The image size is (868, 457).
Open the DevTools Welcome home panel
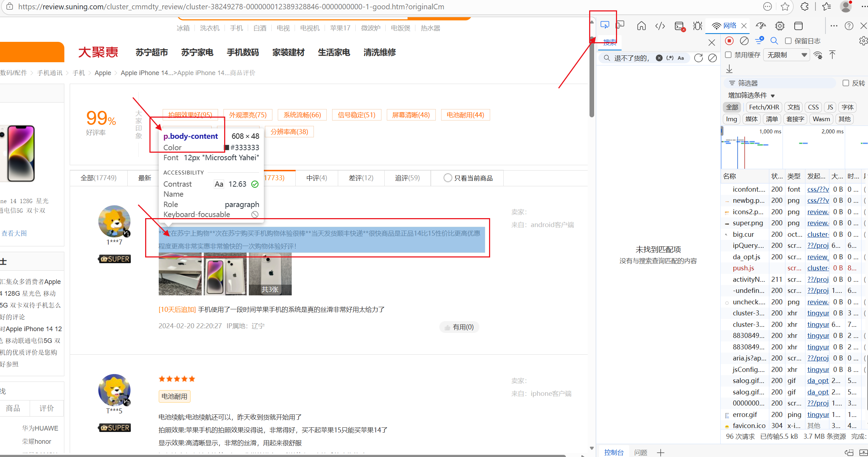click(x=641, y=26)
